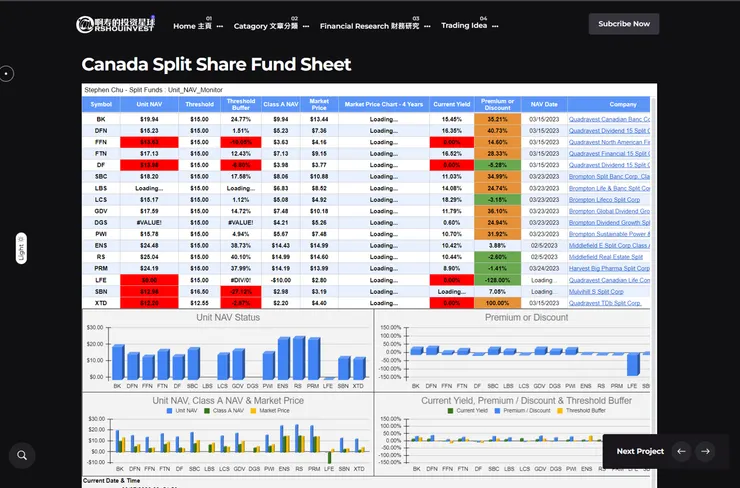The height and width of the screenshot is (488, 740).
Task: Open Brompton Split Banc Corp link
Action: 609,177
